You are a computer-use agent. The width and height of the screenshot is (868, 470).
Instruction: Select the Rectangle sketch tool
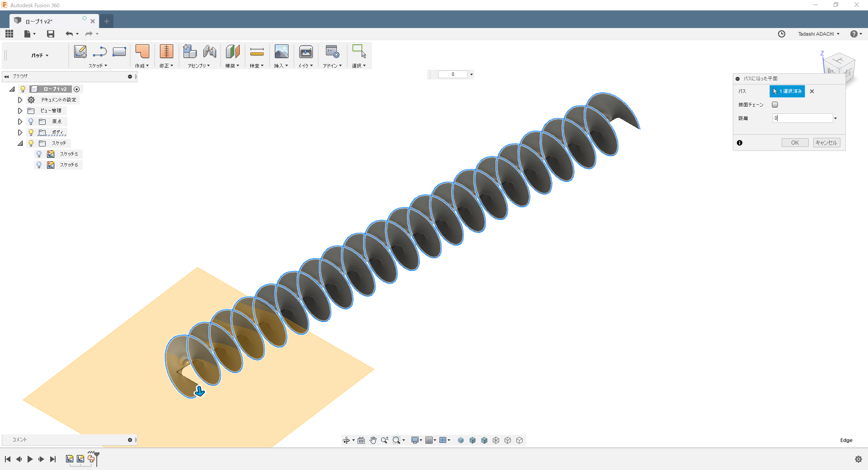point(119,52)
